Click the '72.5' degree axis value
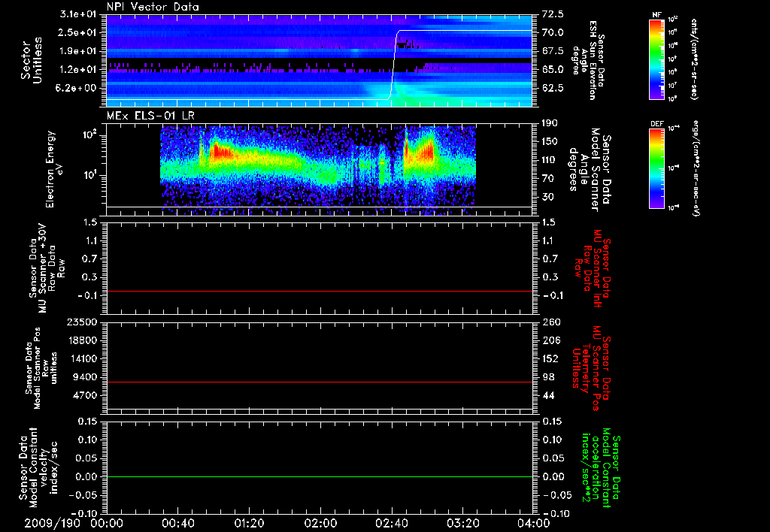The image size is (770, 532). [x=553, y=14]
